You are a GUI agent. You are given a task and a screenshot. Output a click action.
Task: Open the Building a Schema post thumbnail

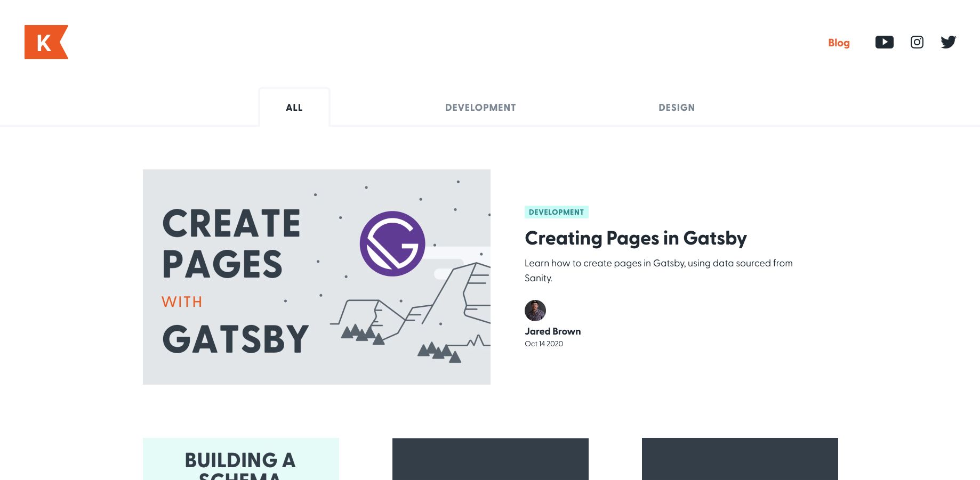(241, 459)
